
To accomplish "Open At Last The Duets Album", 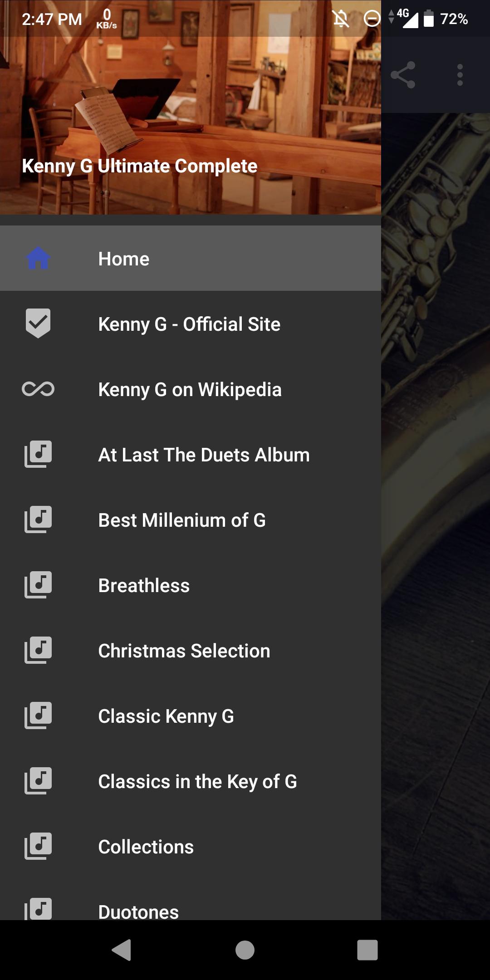I will pyautogui.click(x=191, y=454).
